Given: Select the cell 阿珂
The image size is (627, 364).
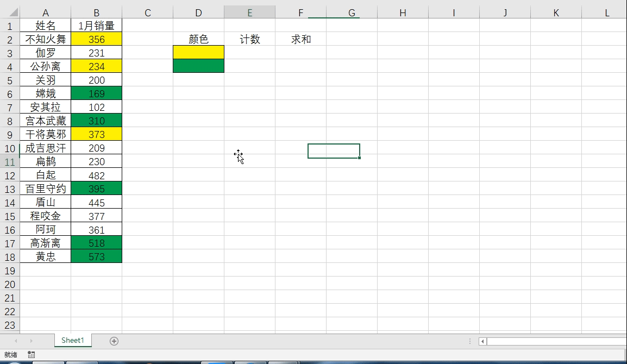Looking at the screenshot, I should [x=45, y=230].
